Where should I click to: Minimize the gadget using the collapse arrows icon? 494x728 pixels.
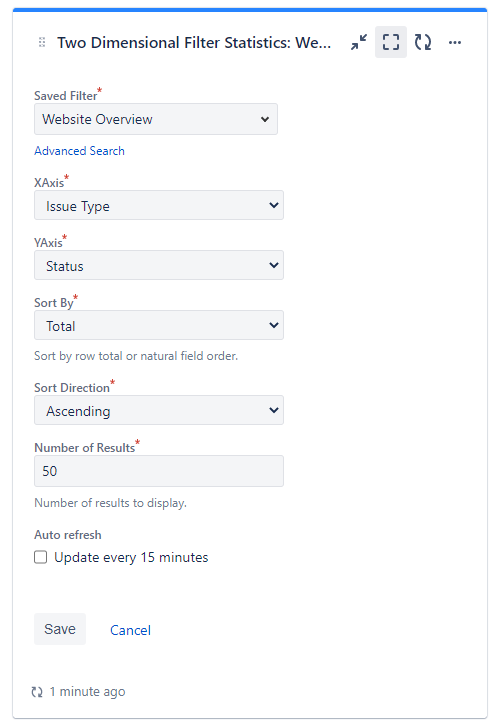(x=359, y=42)
